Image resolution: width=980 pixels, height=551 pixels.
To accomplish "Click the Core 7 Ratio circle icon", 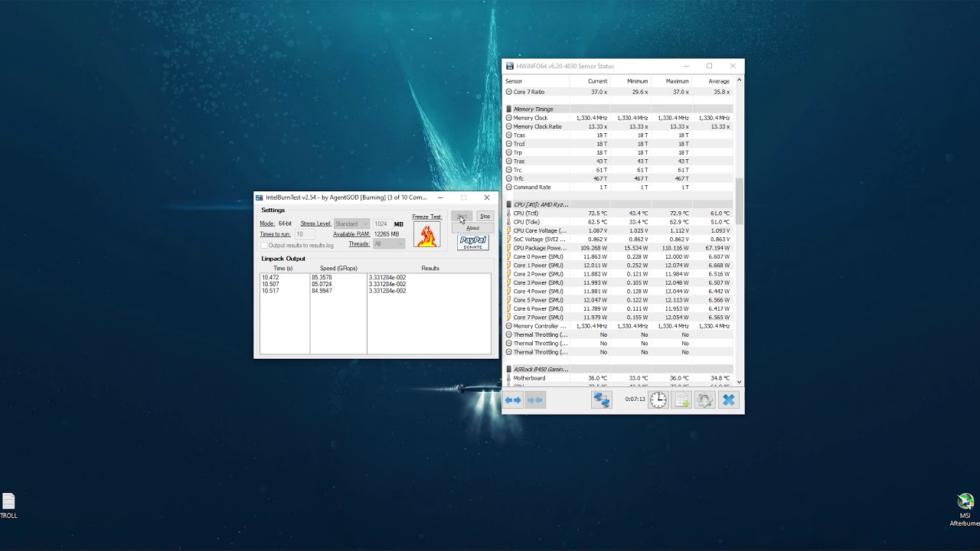I will point(509,92).
